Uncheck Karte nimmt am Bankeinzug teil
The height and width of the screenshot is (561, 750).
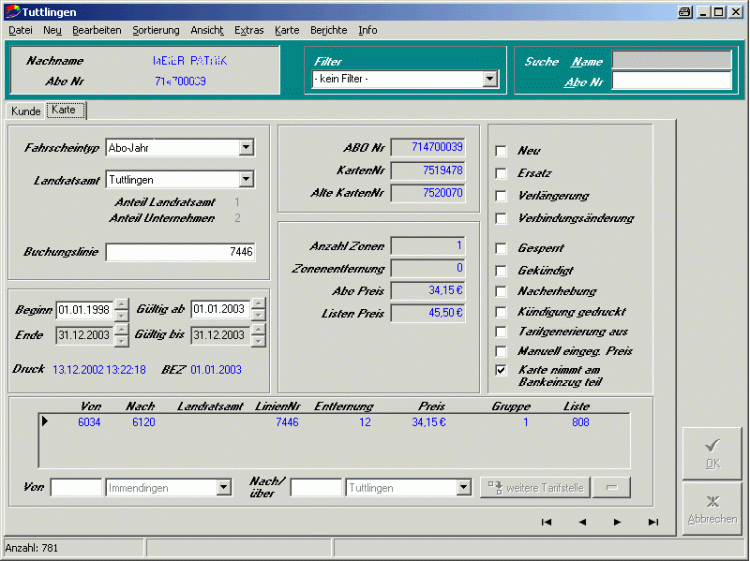point(501,370)
